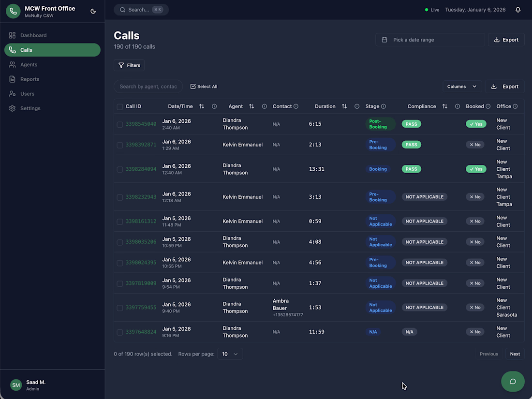Viewport: 532px width, 399px height.
Task: Click Select All button
Action: (x=204, y=87)
